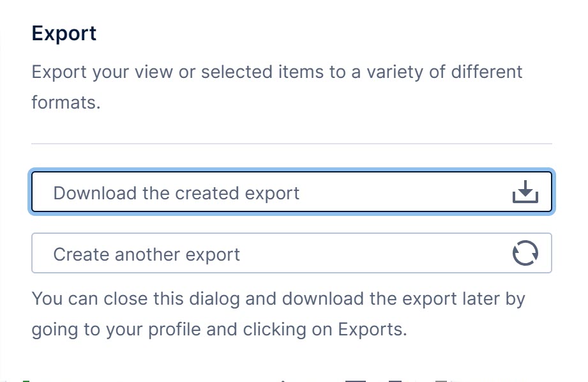588x382 pixels.
Task: Click the highlighted download button's focus outline
Action: click(291, 170)
